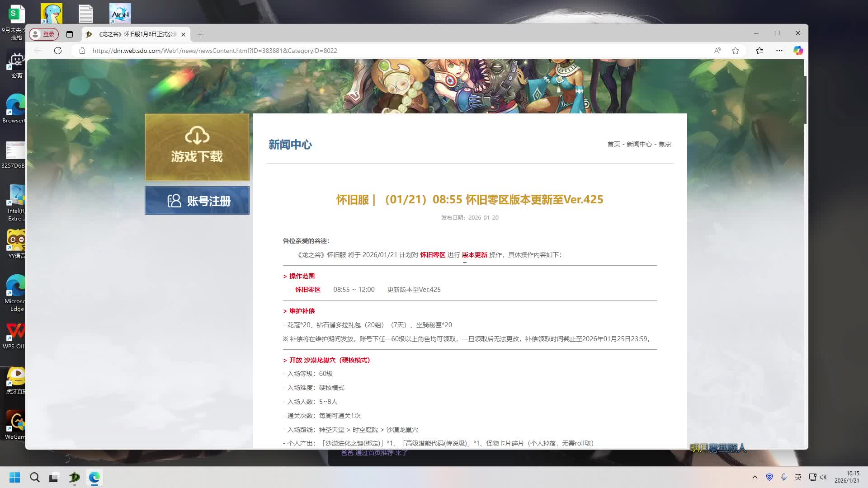The height and width of the screenshot is (488, 868).
Task: Open the favorites list icon
Action: pyautogui.click(x=759, y=51)
